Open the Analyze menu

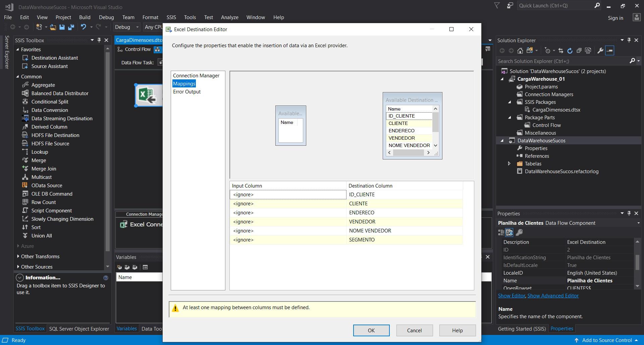tap(229, 17)
